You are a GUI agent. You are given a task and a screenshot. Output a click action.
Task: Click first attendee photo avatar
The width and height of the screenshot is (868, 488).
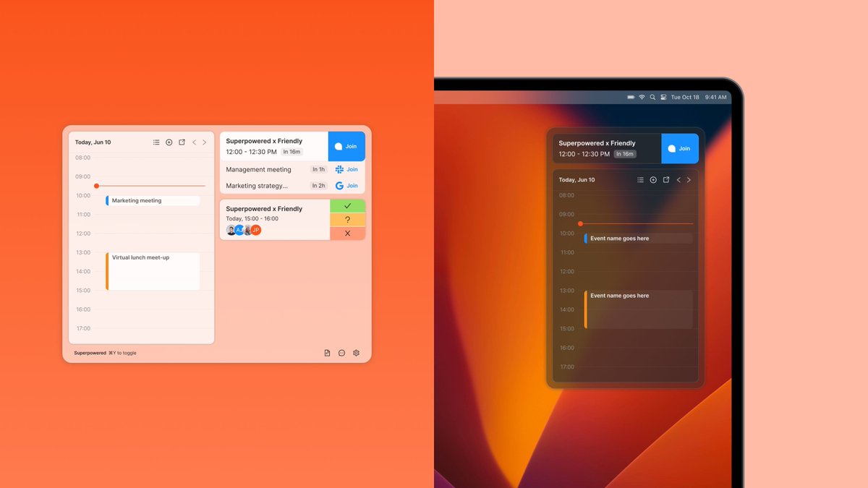(231, 230)
